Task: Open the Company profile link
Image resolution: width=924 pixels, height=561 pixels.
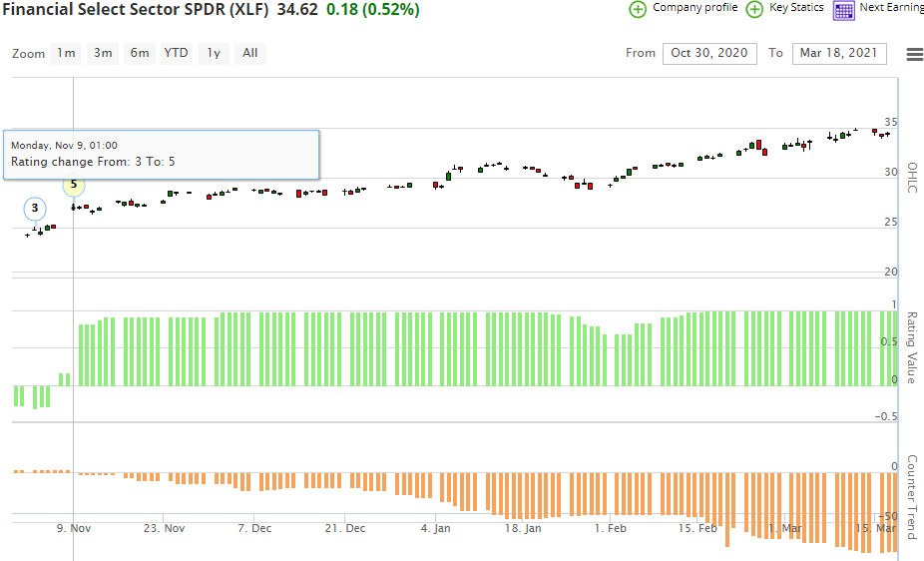Action: click(695, 8)
